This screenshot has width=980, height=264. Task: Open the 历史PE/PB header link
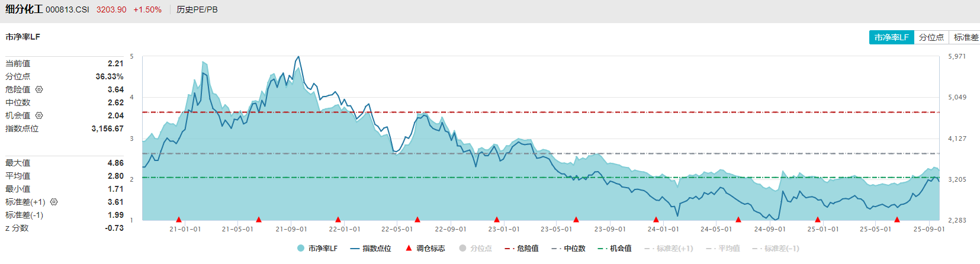[x=197, y=9]
